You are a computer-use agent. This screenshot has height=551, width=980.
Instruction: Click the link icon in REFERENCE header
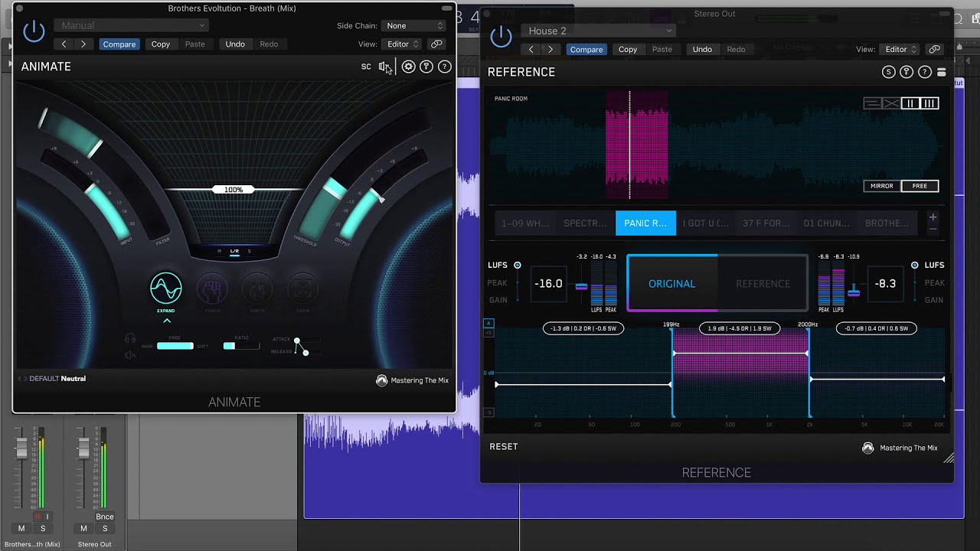tap(934, 49)
